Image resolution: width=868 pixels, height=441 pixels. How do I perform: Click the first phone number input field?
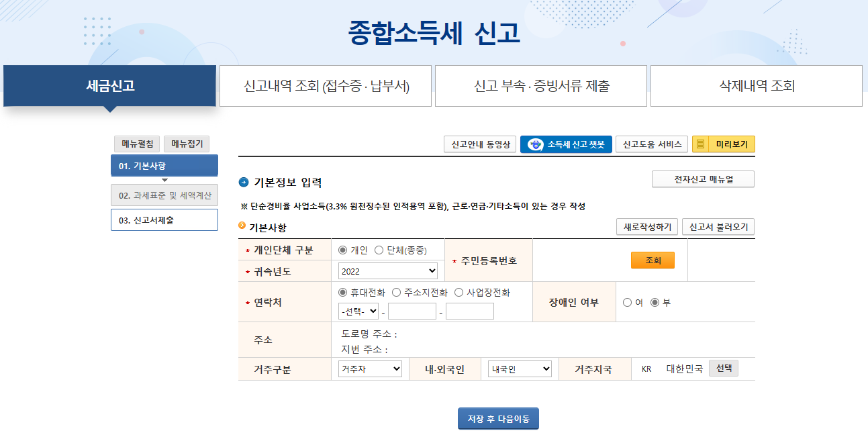(412, 311)
